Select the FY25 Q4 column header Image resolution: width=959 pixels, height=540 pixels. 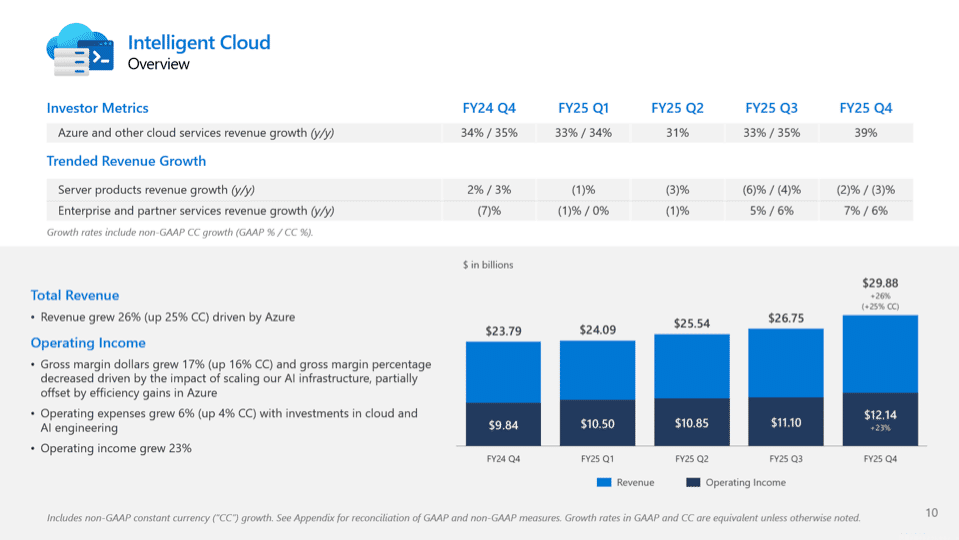point(865,108)
